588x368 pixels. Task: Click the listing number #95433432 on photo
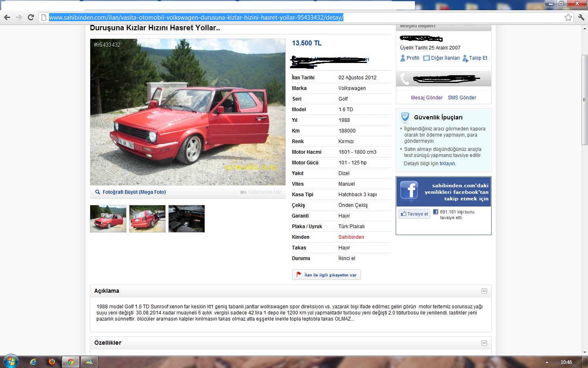[x=107, y=45]
